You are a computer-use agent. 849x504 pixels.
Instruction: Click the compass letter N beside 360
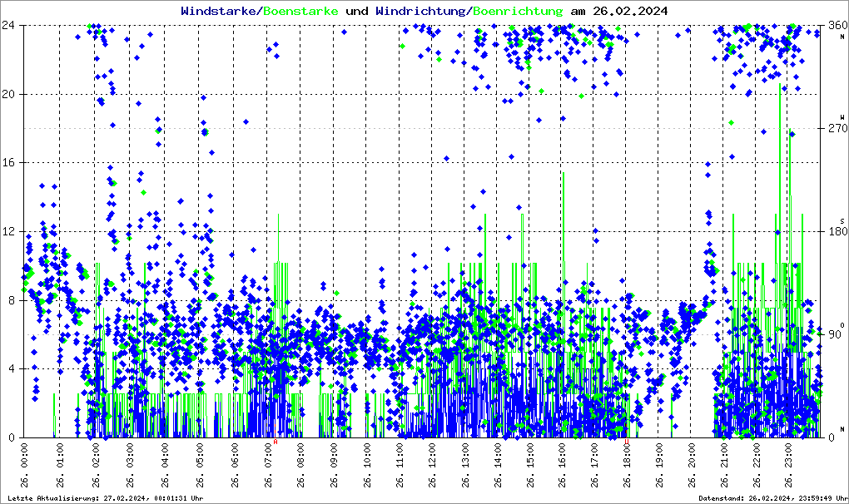coord(842,37)
